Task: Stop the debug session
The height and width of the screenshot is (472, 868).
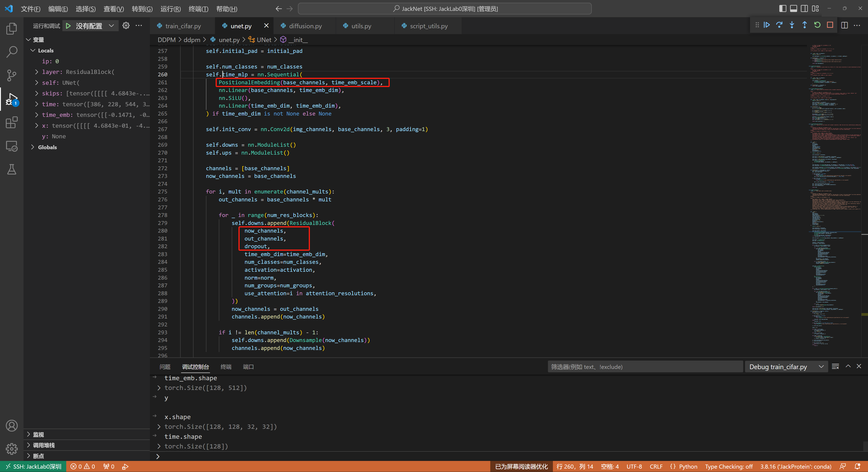Action: (830, 25)
